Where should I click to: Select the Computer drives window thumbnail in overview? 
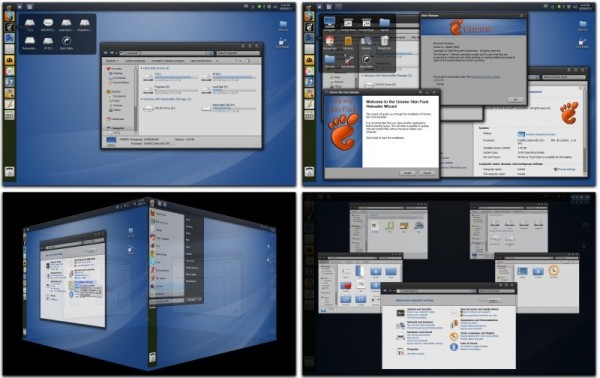(x=509, y=231)
